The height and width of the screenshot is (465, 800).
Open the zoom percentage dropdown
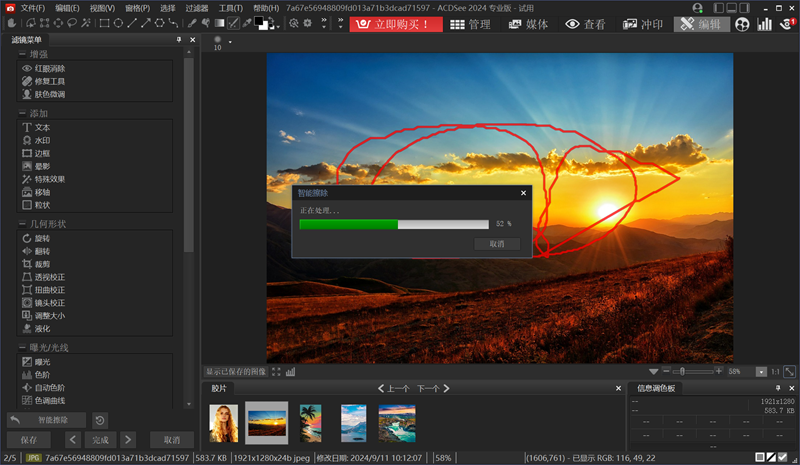762,371
